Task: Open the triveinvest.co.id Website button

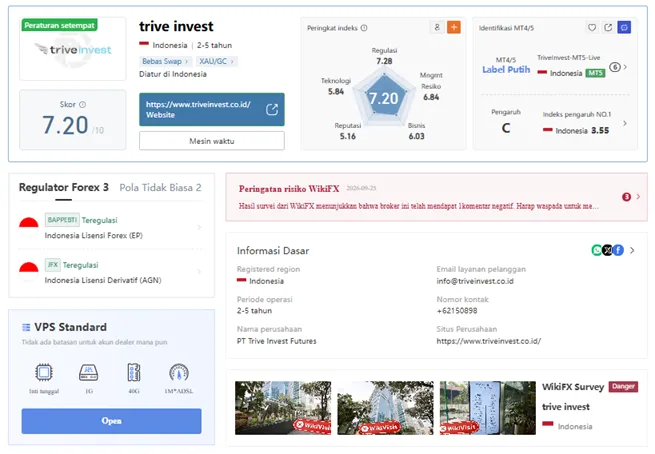Action: (x=212, y=109)
